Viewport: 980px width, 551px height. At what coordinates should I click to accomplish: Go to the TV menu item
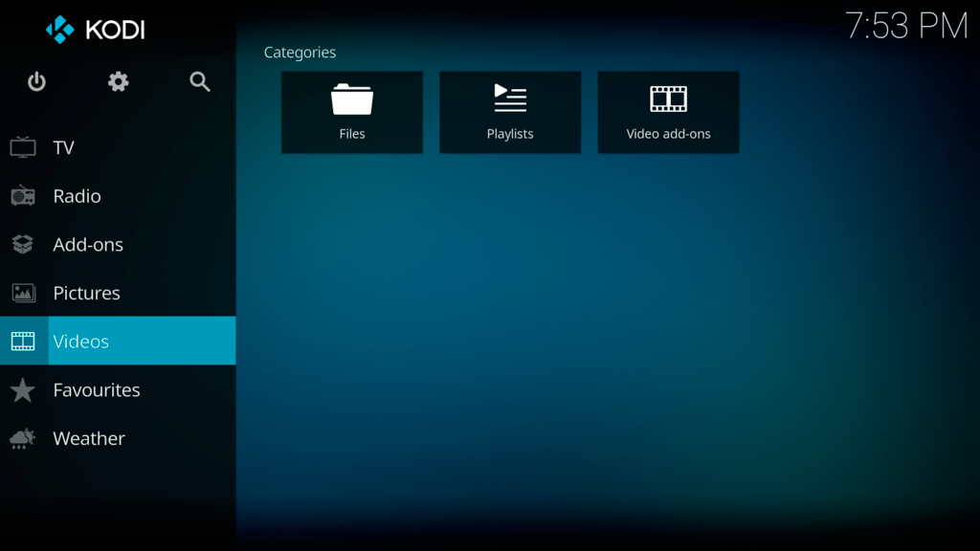tap(63, 147)
